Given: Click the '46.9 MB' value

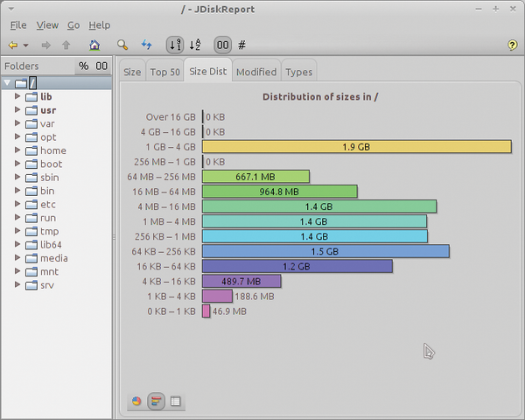Looking at the screenshot, I should [x=229, y=311].
